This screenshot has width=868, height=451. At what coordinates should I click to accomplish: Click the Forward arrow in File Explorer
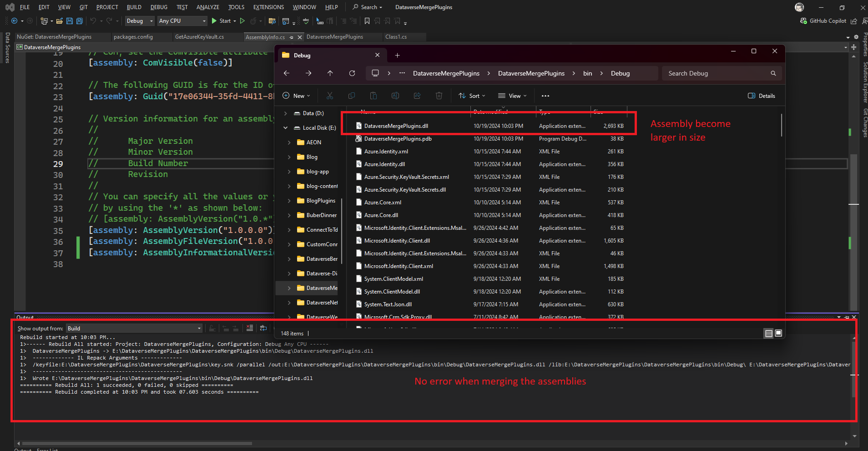coord(308,73)
